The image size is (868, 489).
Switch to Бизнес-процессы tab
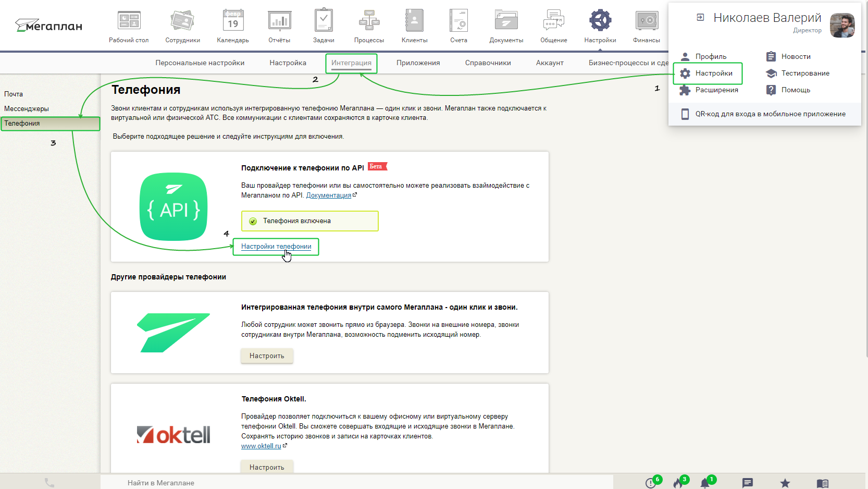pos(628,63)
